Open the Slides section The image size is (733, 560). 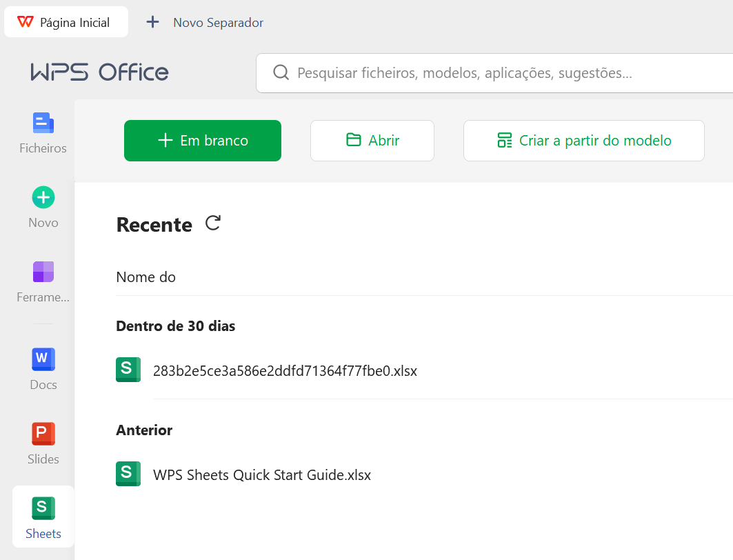(x=43, y=441)
